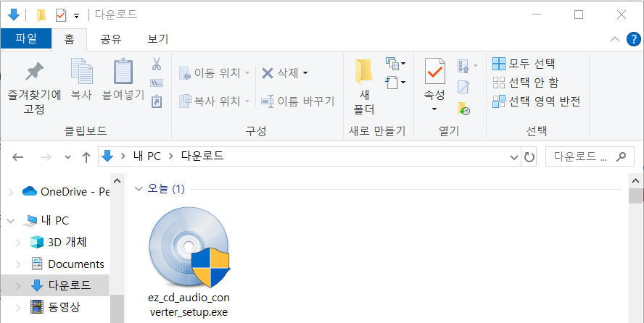Open quick access toolbar customize dropdown
This screenshot has width=644, height=323.
76,16
